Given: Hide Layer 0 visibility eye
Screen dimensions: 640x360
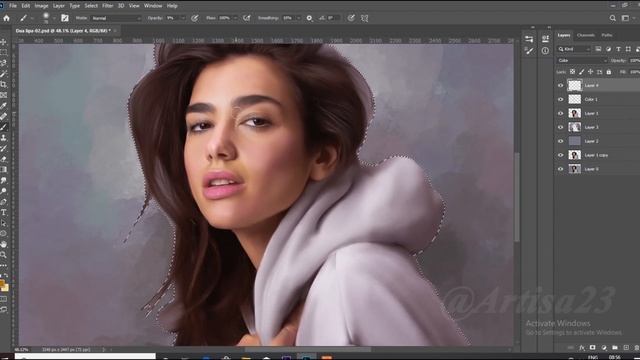Looking at the screenshot, I should [560, 169].
